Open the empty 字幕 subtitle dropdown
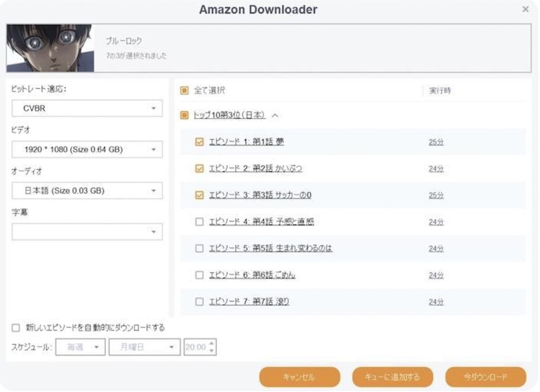Image resolution: width=540 pixels, height=392 pixels. pyautogui.click(x=87, y=232)
